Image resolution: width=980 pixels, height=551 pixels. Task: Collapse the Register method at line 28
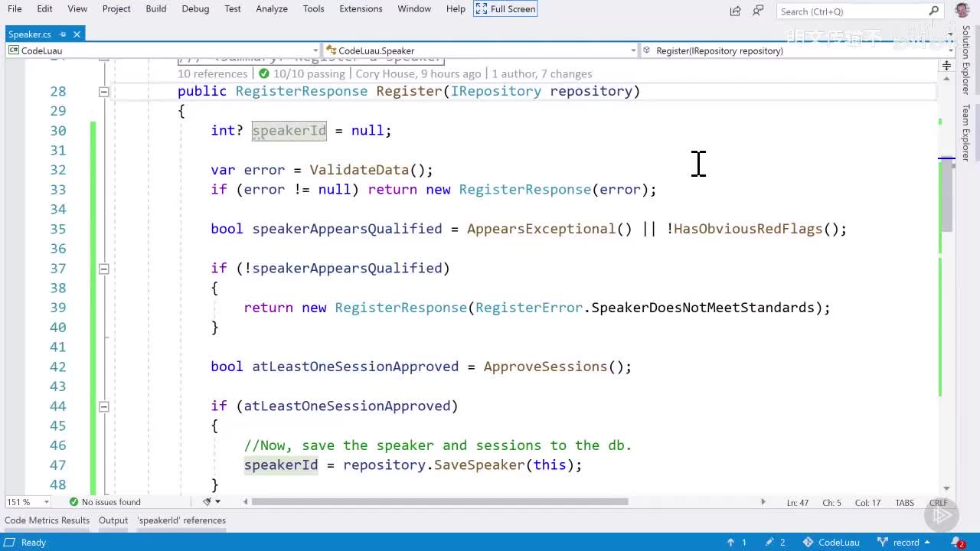click(103, 92)
